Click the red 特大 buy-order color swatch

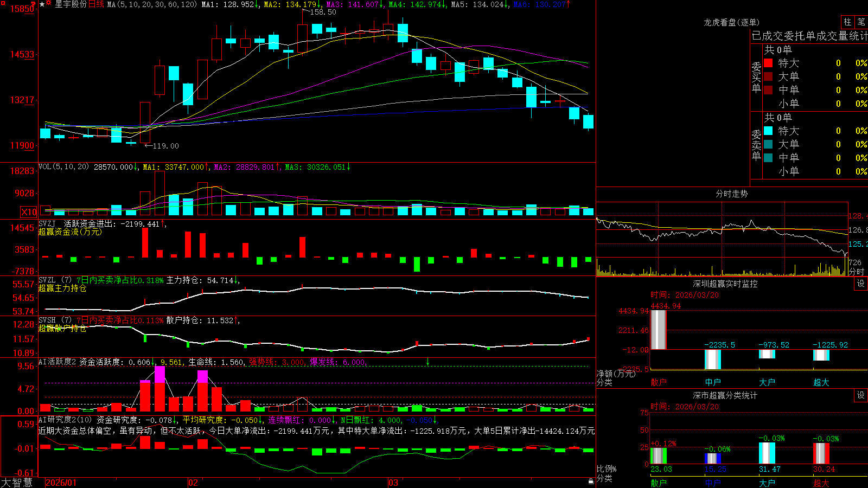tap(768, 63)
